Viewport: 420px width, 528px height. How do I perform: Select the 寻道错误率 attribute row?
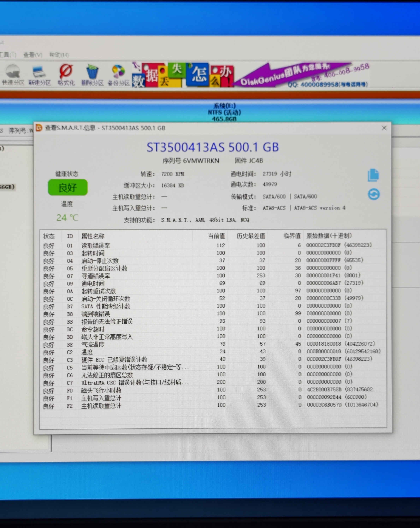point(213,276)
